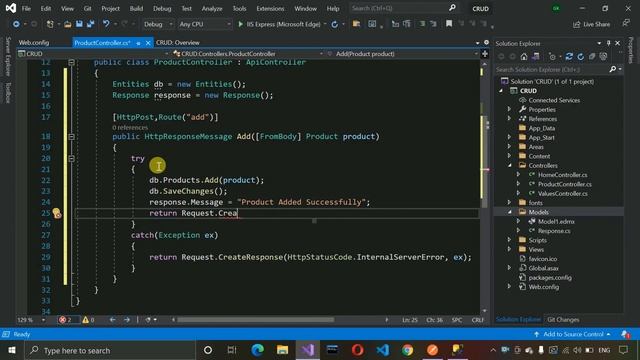Open the Add(Product product) member dropdown

tap(402, 53)
